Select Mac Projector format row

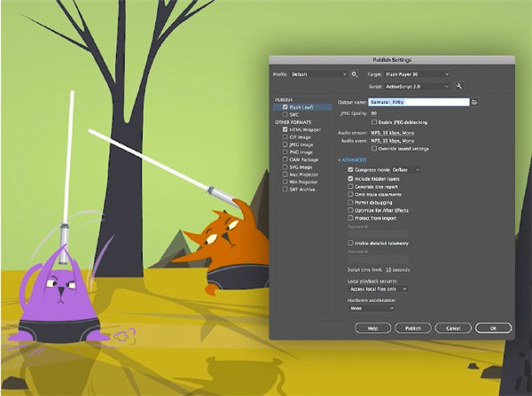302,175
